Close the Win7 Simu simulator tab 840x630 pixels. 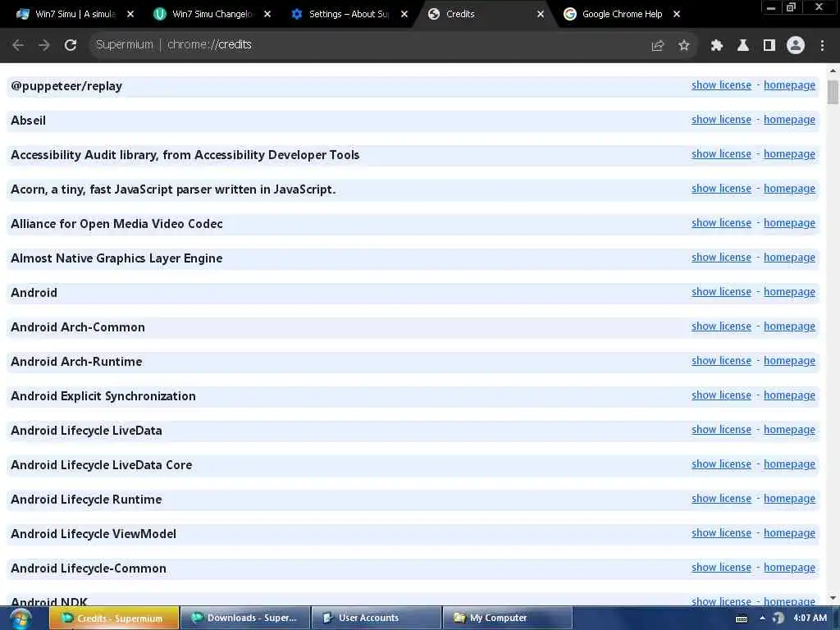click(x=130, y=14)
